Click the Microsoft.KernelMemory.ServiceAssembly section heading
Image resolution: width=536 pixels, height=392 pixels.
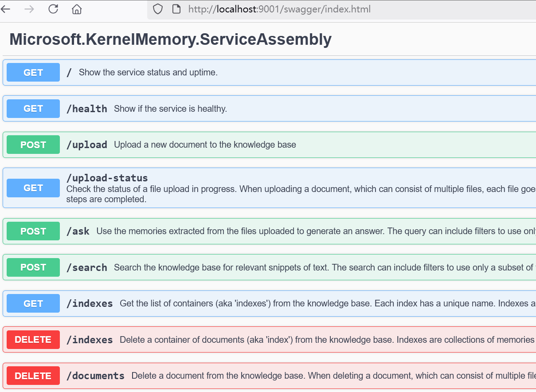pos(171,39)
